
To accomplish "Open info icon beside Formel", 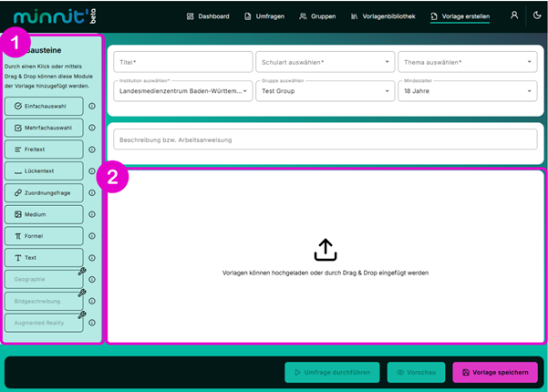I will 92,236.
